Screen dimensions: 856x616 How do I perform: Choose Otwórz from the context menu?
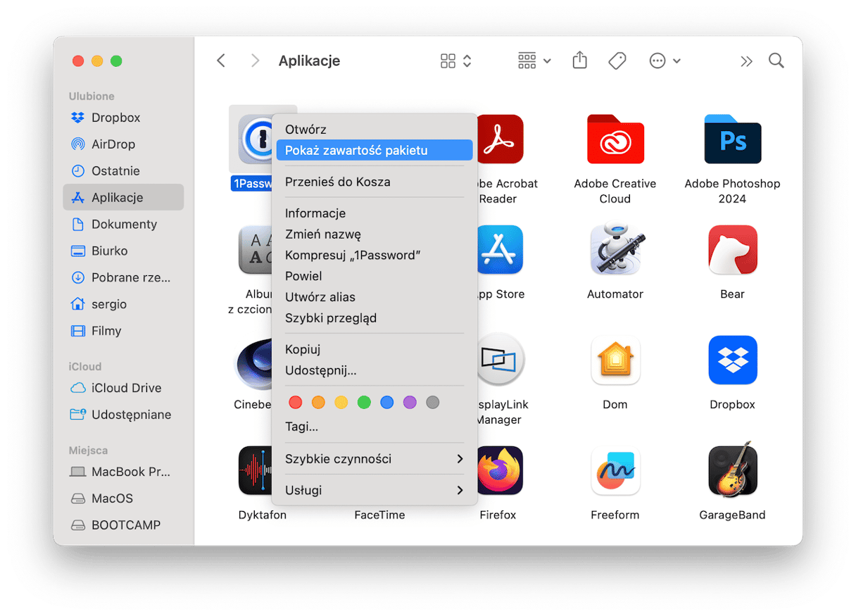pos(374,130)
